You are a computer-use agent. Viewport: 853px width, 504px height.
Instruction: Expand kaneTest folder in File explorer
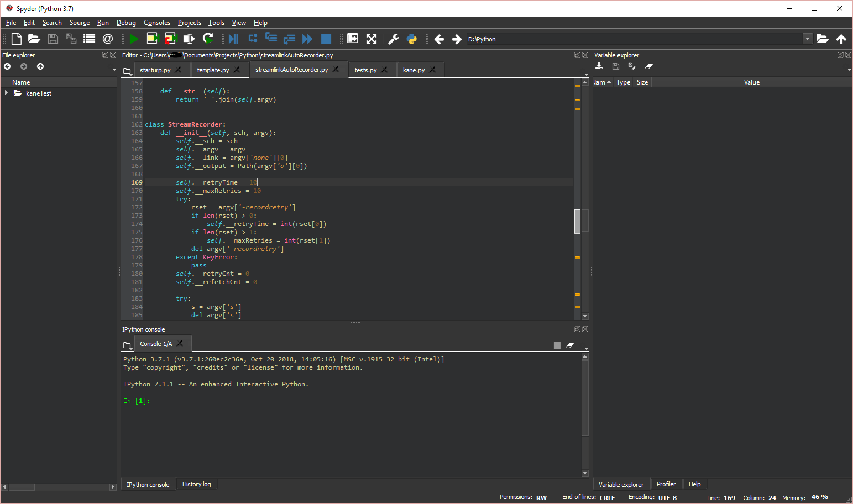[6, 93]
